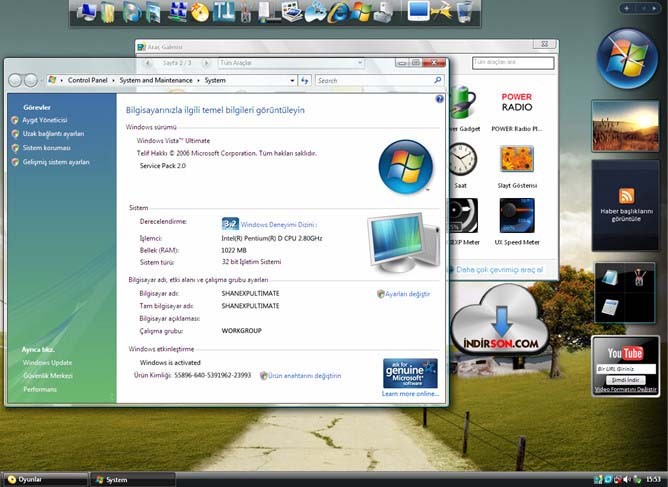This screenshot has height=487, width=668.
Task: Open the blue TL tile icon in the dock
Action: pos(224,12)
